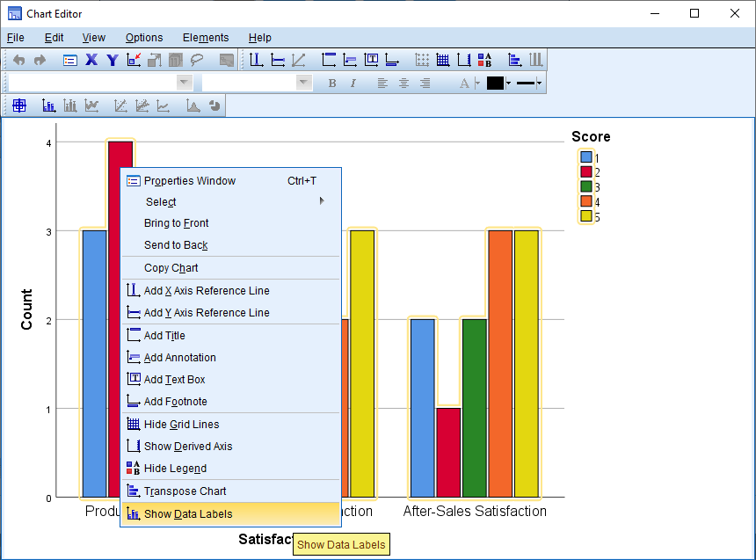Click the dotted grid toolbar icon
The height and width of the screenshot is (560, 756).
[x=422, y=60]
